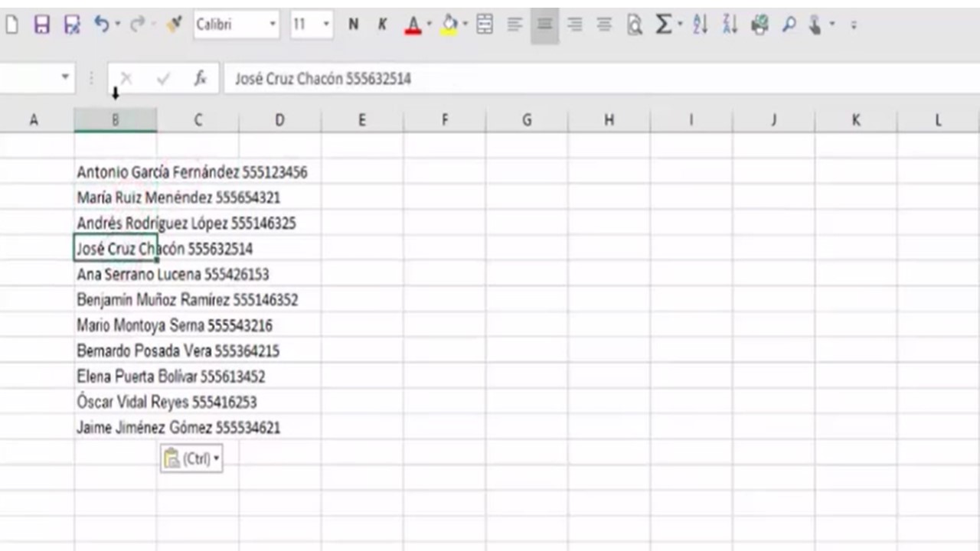Select column F header

point(444,120)
